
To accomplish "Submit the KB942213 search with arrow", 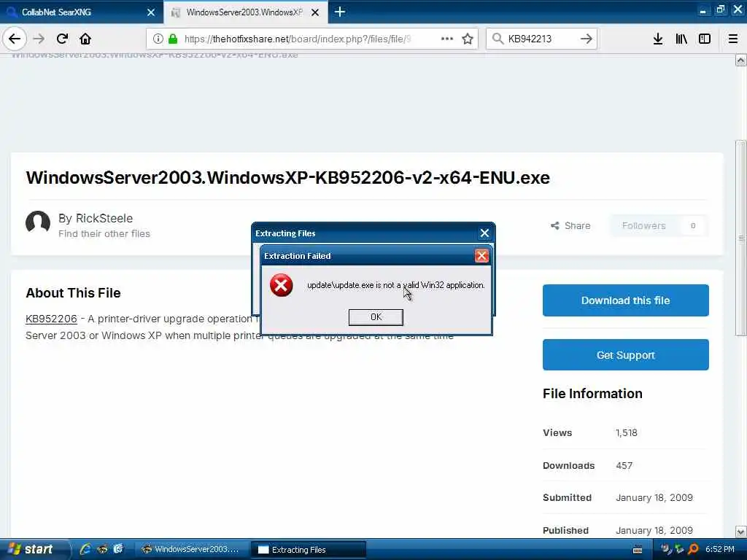I will pos(586,39).
